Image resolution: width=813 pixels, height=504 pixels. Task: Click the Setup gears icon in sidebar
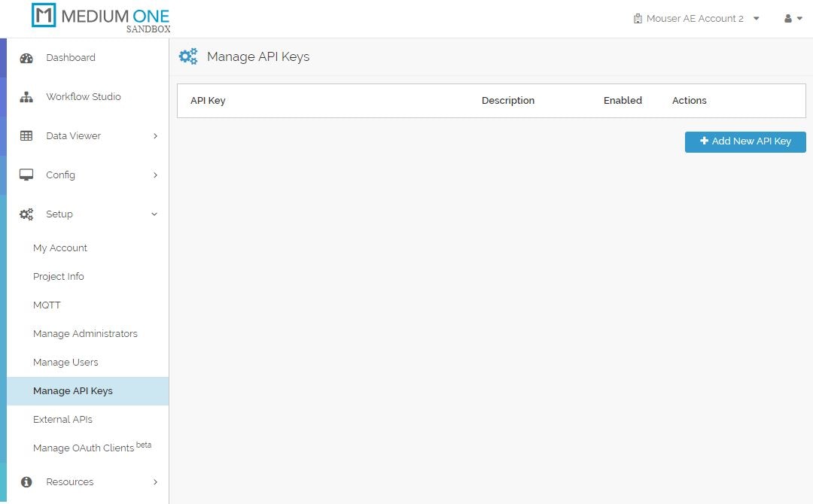tap(27, 214)
